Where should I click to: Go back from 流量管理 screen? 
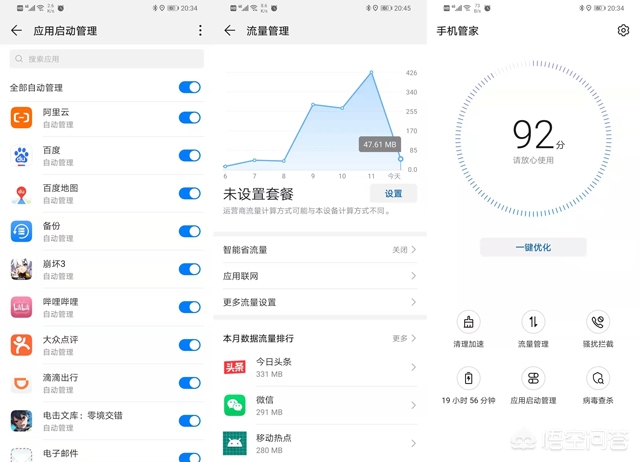tap(229, 31)
